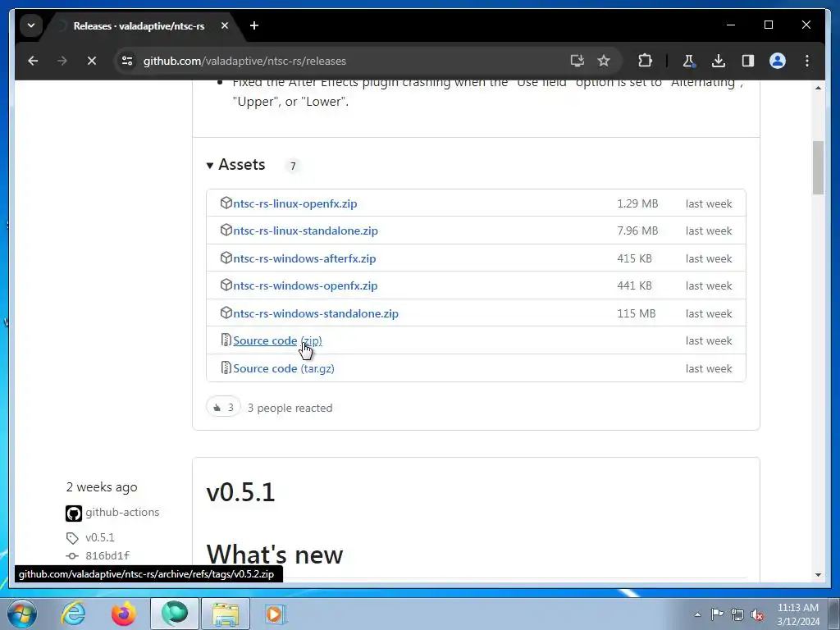Click package icon beside ntsc-rs-windows-standalone.zip
Image resolution: width=840 pixels, height=630 pixels.
tap(226, 313)
